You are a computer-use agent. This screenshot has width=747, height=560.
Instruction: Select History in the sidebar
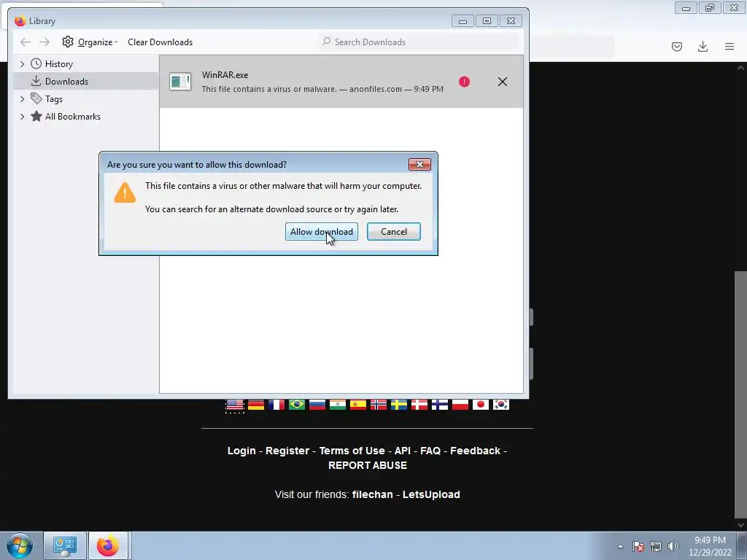58,64
